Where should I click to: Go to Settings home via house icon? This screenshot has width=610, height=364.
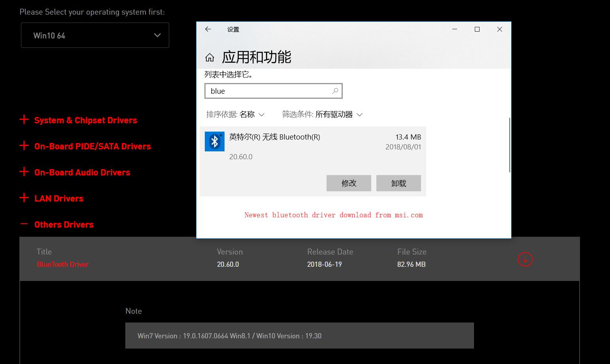click(210, 58)
